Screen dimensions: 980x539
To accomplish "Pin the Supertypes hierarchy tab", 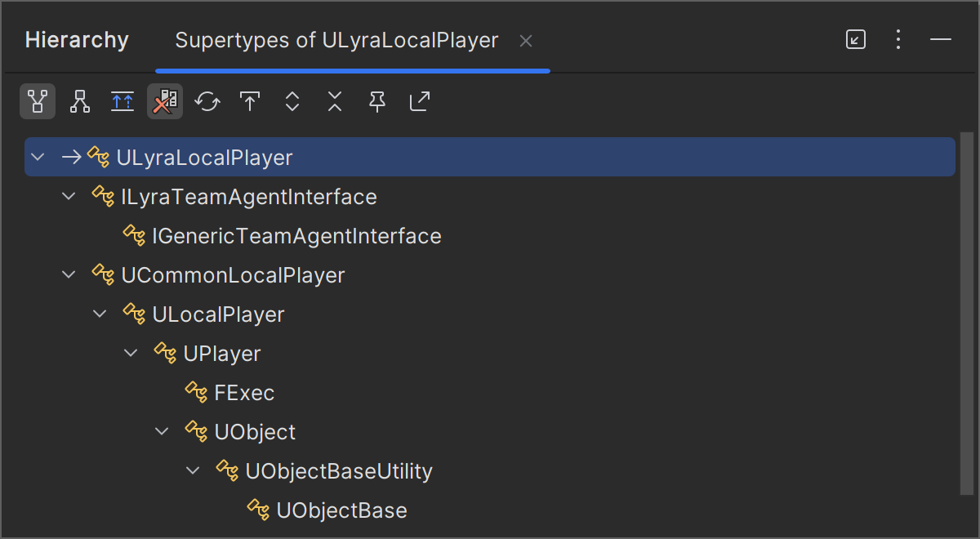I will [376, 101].
